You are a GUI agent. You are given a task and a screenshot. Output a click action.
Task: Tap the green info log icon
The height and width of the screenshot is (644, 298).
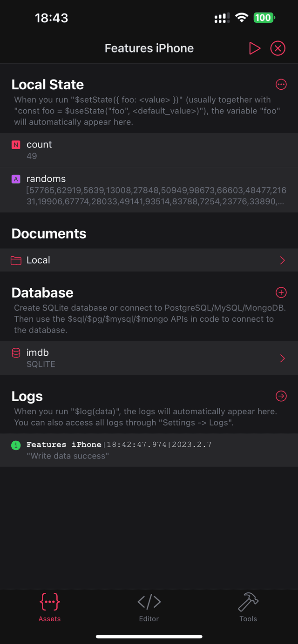16,445
